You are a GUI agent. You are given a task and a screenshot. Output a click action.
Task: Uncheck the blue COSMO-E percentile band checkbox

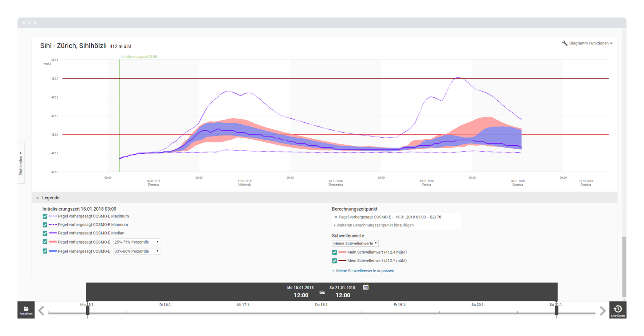[45, 251]
